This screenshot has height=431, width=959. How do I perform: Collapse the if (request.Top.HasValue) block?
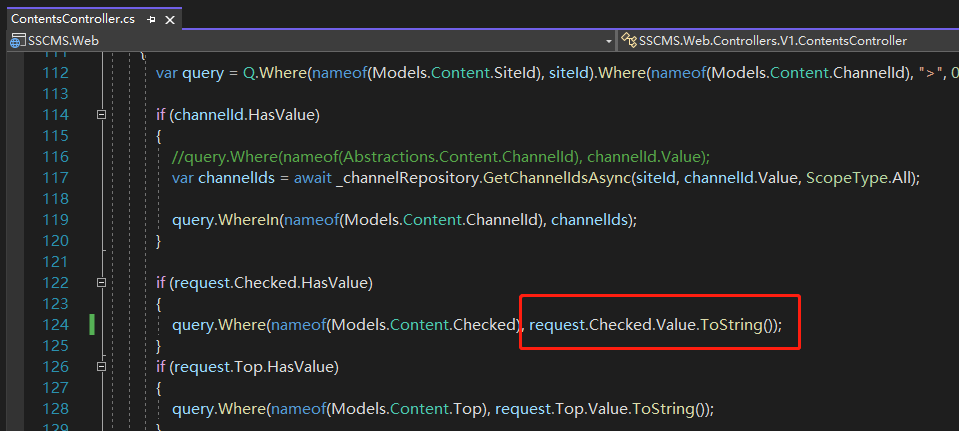pyautogui.click(x=102, y=366)
